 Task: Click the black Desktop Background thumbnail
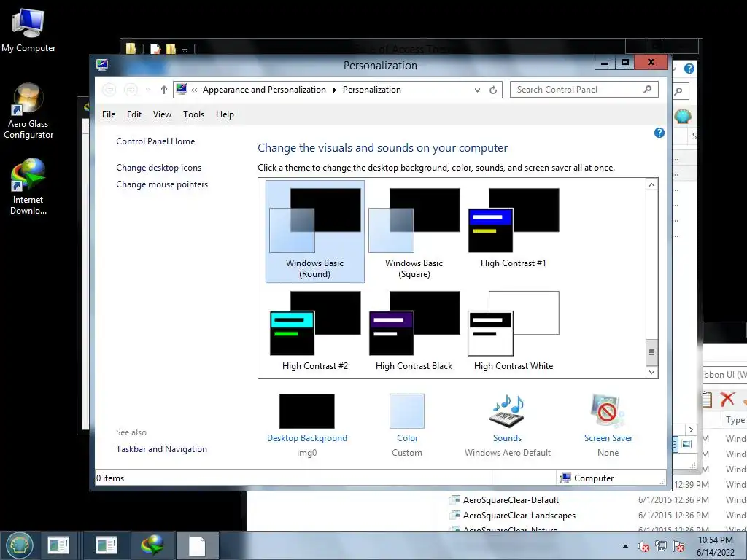coord(307,411)
